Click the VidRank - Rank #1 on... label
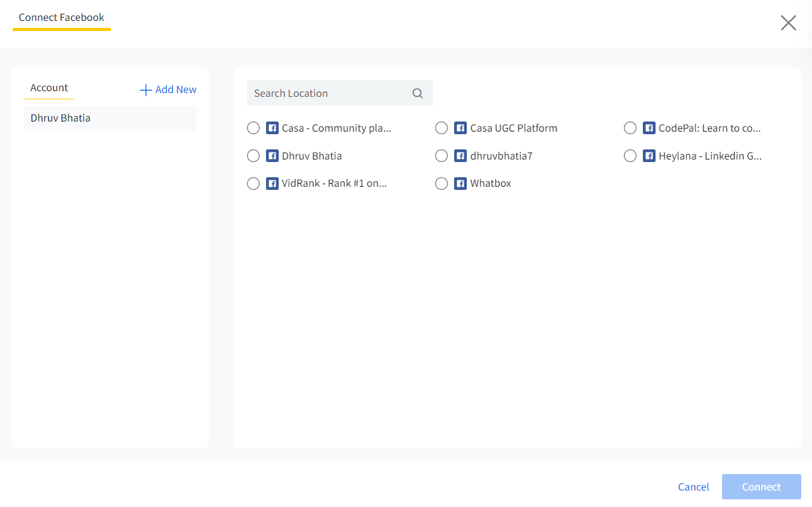 coord(334,184)
